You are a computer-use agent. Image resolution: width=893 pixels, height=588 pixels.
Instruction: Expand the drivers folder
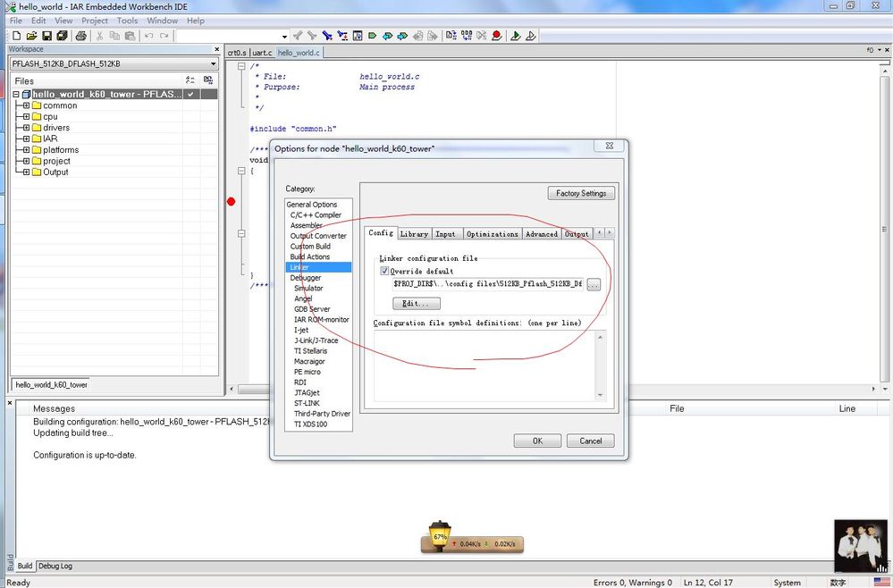[x=26, y=128]
